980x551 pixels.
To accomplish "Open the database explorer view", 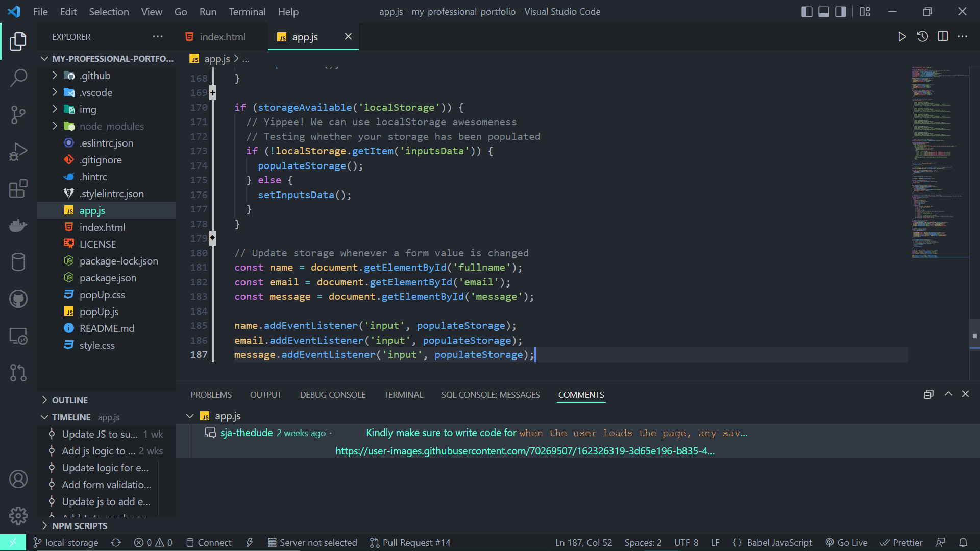I will pos(18,262).
